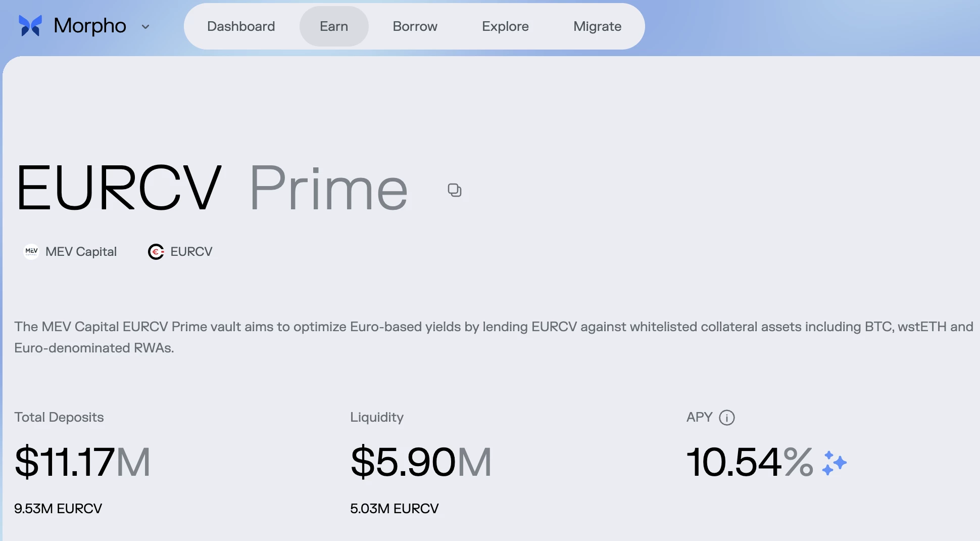Click the MEV Capital curator icon
The height and width of the screenshot is (541, 980).
tap(31, 251)
